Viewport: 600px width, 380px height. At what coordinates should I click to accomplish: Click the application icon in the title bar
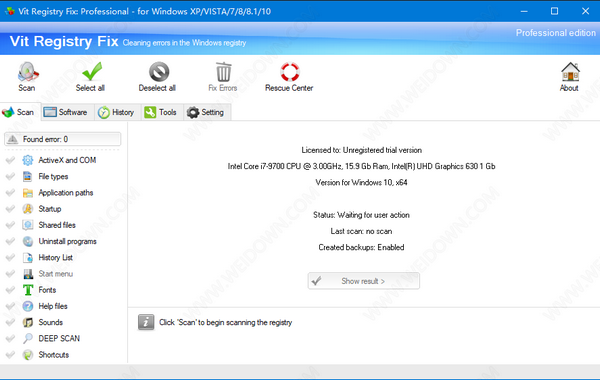click(9, 11)
